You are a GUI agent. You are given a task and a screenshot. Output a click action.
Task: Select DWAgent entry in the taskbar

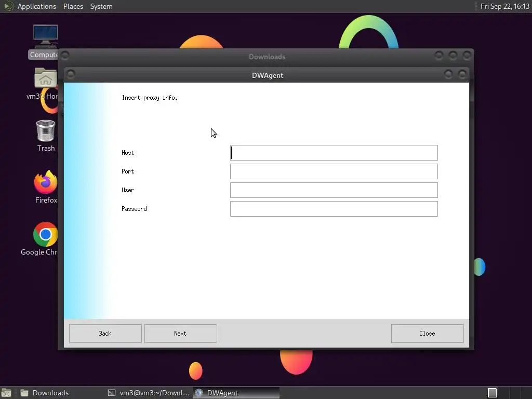pyautogui.click(x=236, y=393)
